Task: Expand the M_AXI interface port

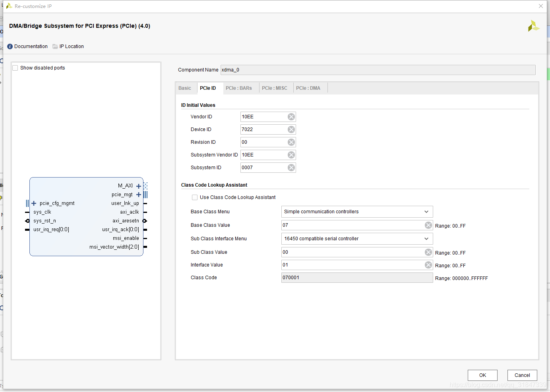Action: (139, 186)
